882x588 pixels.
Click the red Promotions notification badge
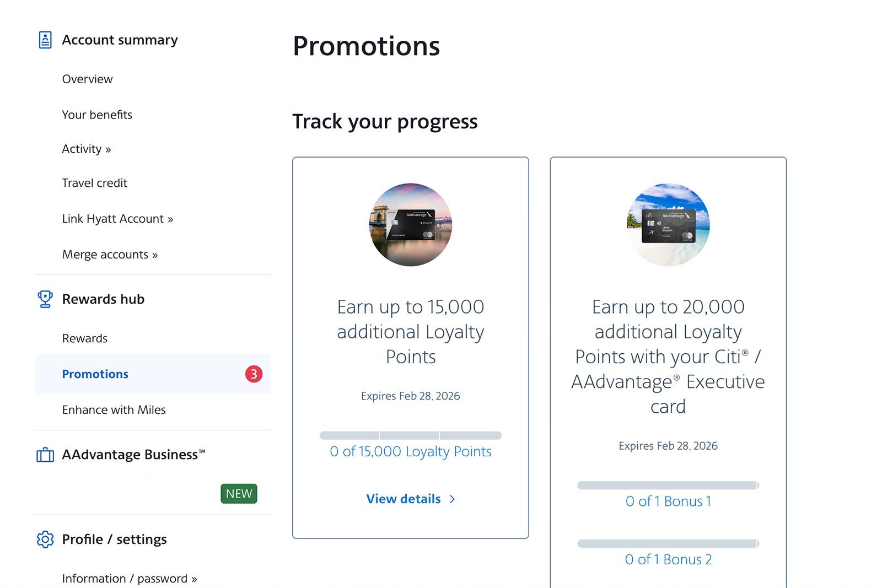point(254,374)
